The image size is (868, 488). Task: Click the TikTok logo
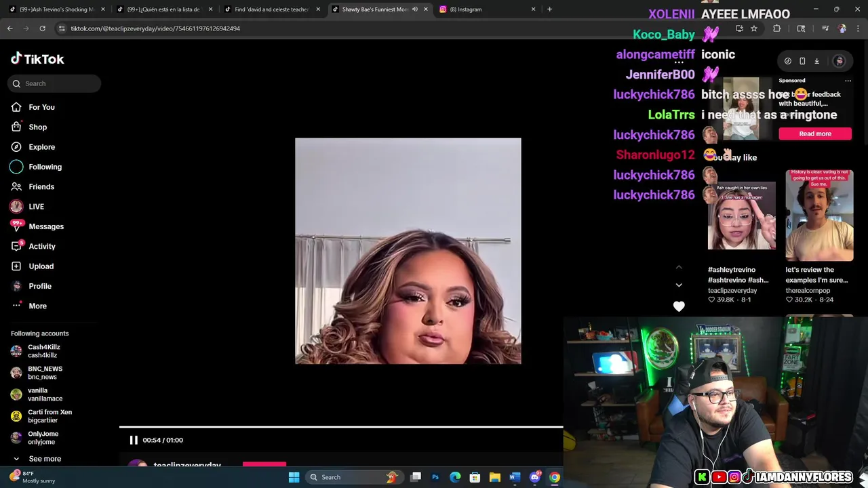click(x=37, y=59)
